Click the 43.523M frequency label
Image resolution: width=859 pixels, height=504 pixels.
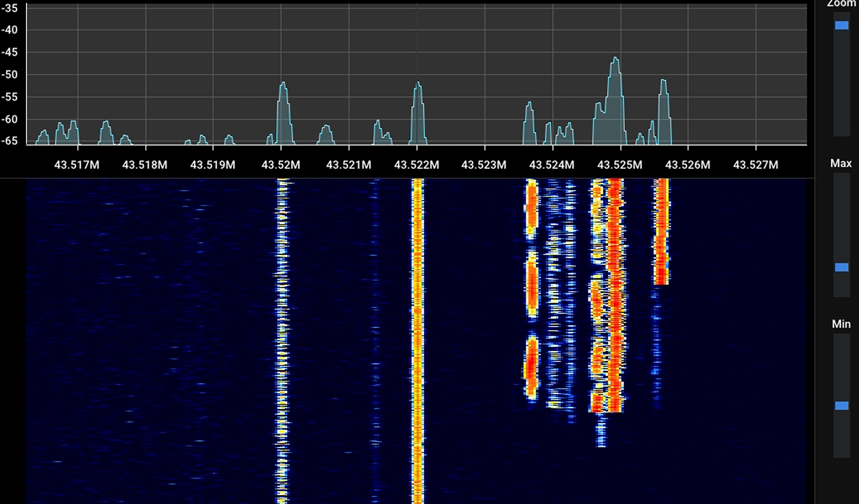pyautogui.click(x=484, y=165)
